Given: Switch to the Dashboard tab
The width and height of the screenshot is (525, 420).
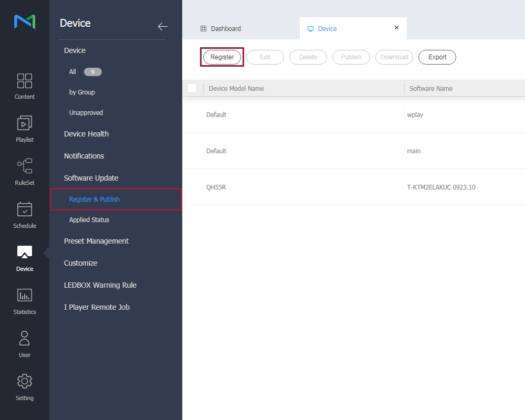Looking at the screenshot, I should [226, 29].
